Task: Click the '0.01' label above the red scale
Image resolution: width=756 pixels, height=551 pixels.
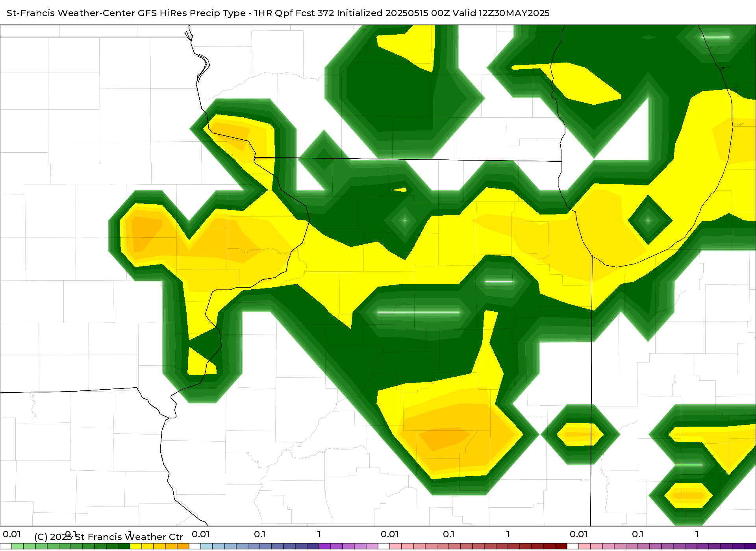Action: point(390,534)
